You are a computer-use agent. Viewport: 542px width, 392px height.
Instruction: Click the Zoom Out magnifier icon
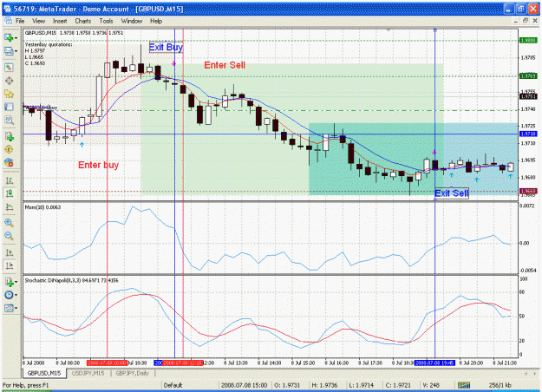9,236
